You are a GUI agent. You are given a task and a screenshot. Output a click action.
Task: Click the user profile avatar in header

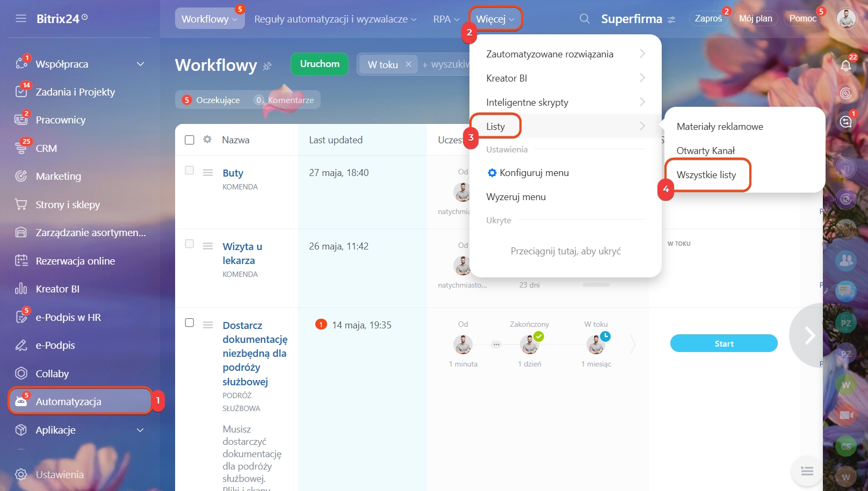846,19
